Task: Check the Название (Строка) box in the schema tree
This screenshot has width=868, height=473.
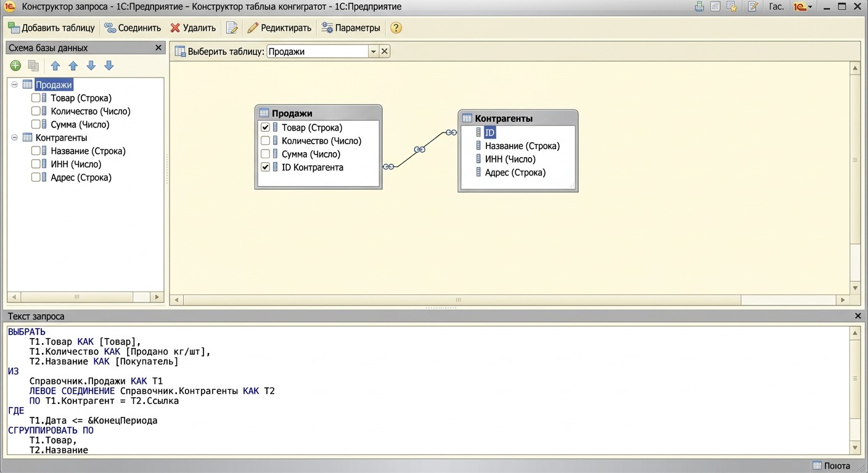Action: 36,151
